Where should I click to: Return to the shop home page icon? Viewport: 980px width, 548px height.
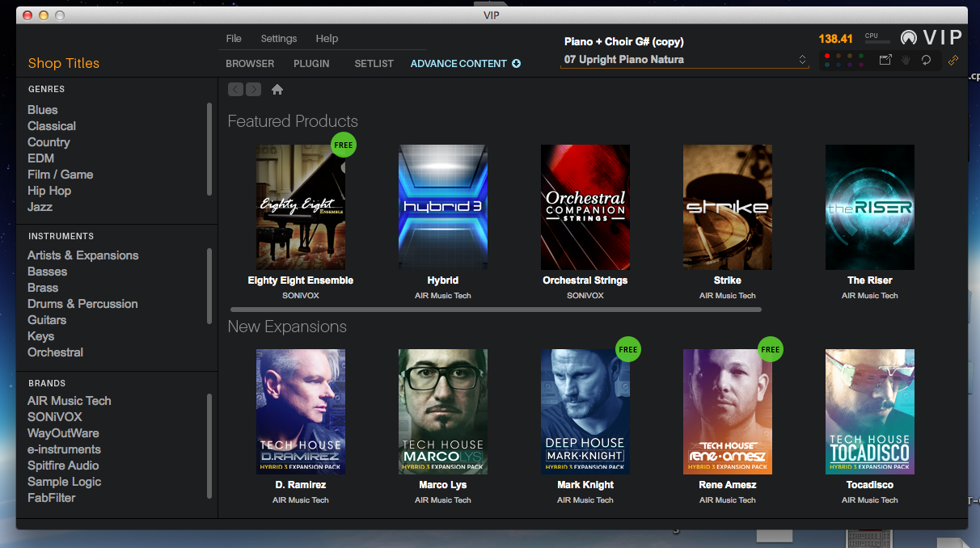277,90
